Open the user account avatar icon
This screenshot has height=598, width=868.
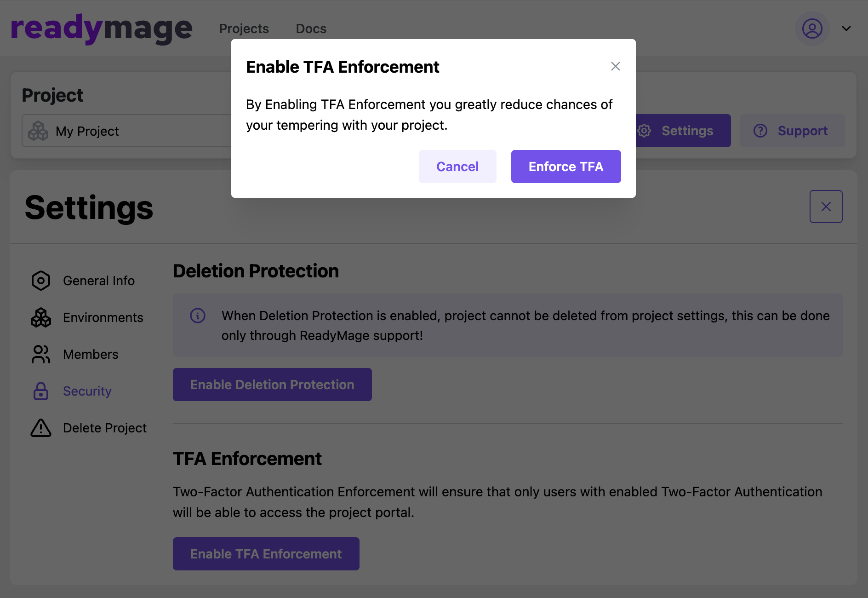(x=812, y=29)
